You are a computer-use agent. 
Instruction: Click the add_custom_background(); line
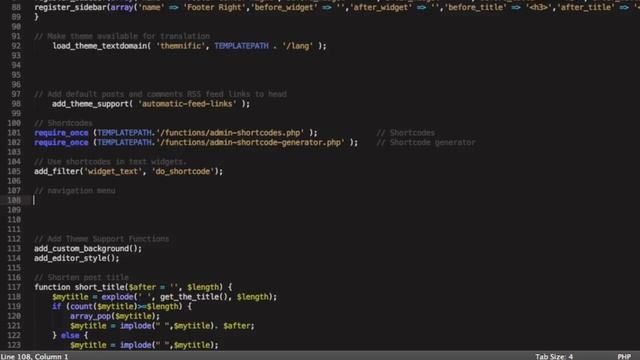(88, 249)
